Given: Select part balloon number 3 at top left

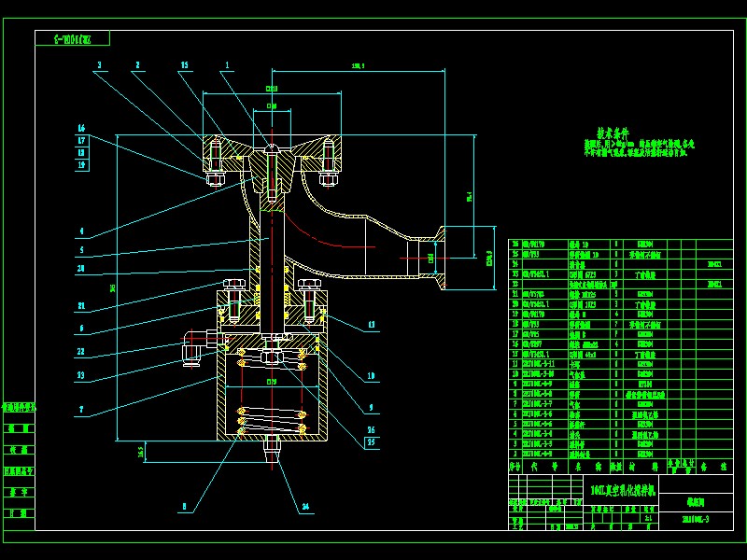Looking at the screenshot, I should tap(99, 64).
